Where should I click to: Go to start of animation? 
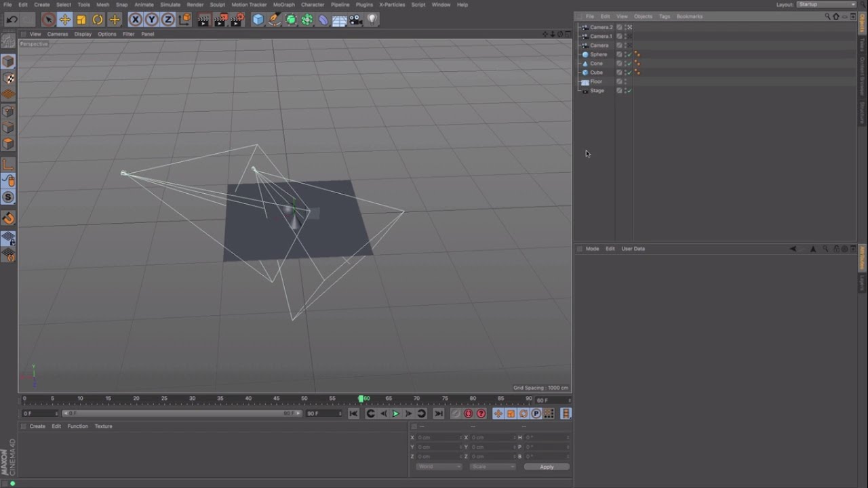click(x=353, y=413)
